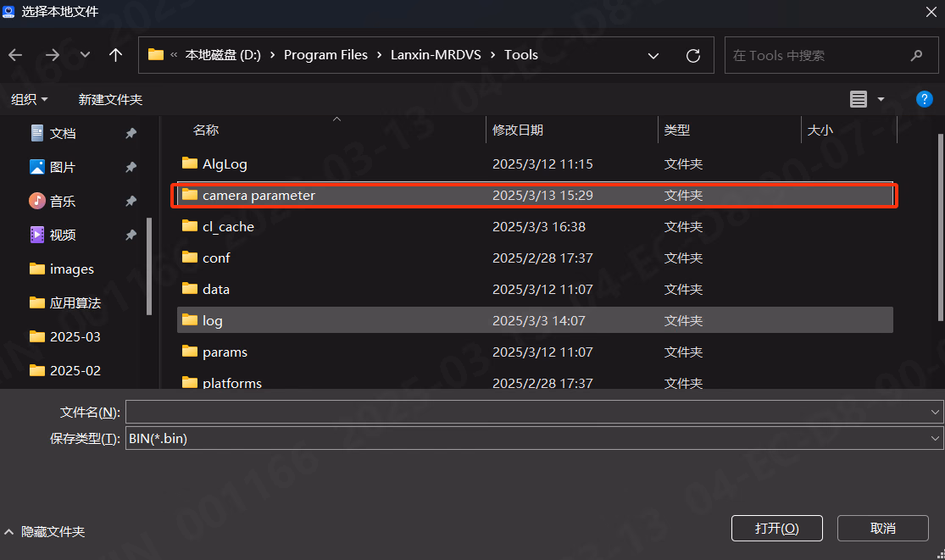945x560 pixels.
Task: Unpin 视频 using its pin icon
Action: pyautogui.click(x=131, y=235)
